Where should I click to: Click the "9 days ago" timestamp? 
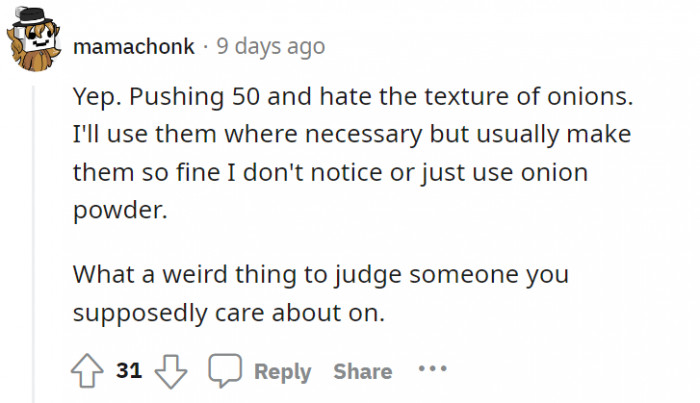[x=271, y=47]
